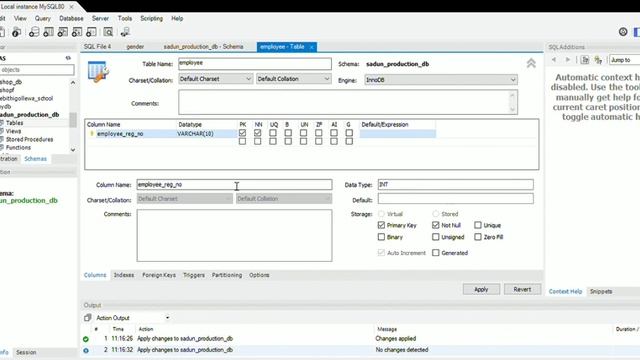Screen dimensions: 640x360
Task: Open the preferences gear icon at top right
Action: (623, 31)
